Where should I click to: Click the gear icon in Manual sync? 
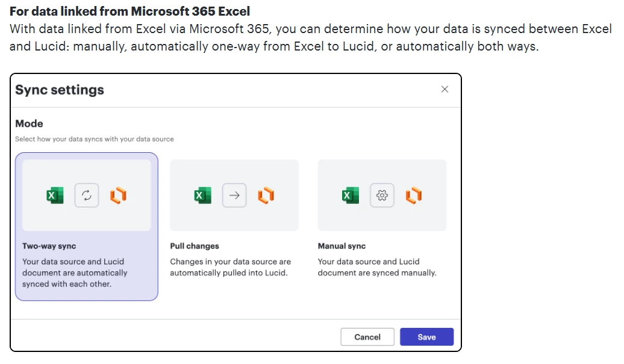click(x=382, y=195)
